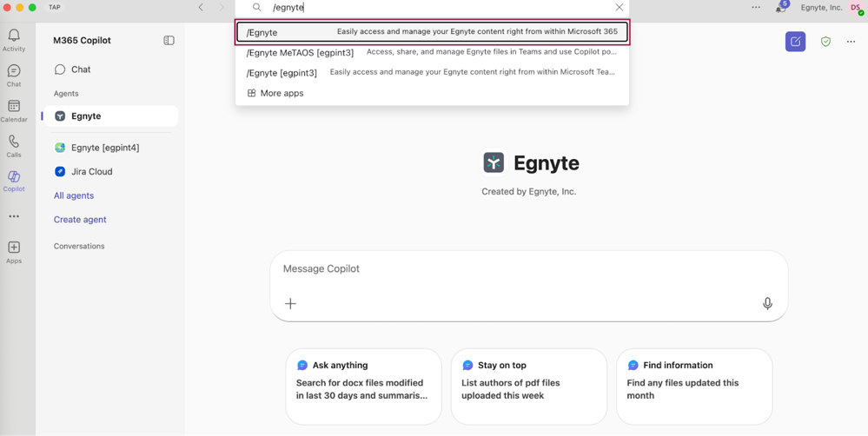Image resolution: width=868 pixels, height=436 pixels.
Task: Open More apps in search dropdown
Action: [275, 93]
